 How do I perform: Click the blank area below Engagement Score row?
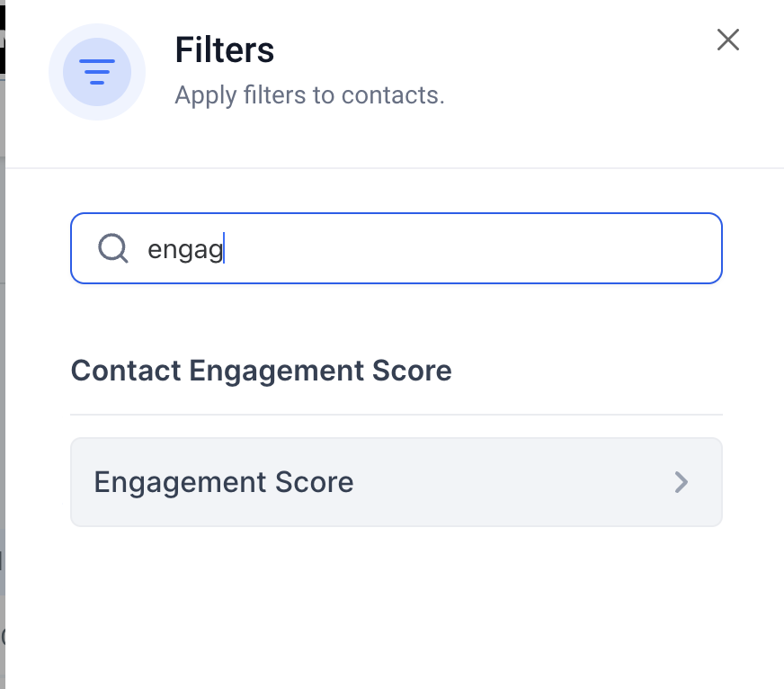396,603
